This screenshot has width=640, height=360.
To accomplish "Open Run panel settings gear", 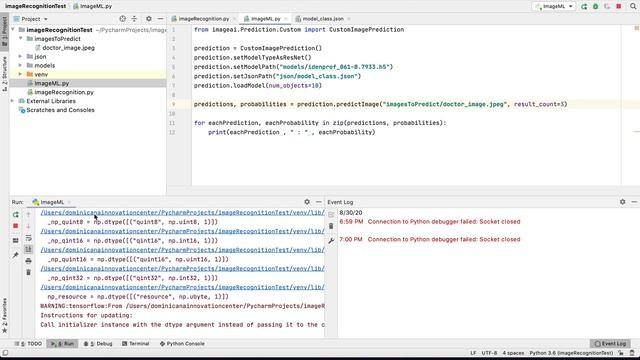I will pyautogui.click(x=307, y=202).
